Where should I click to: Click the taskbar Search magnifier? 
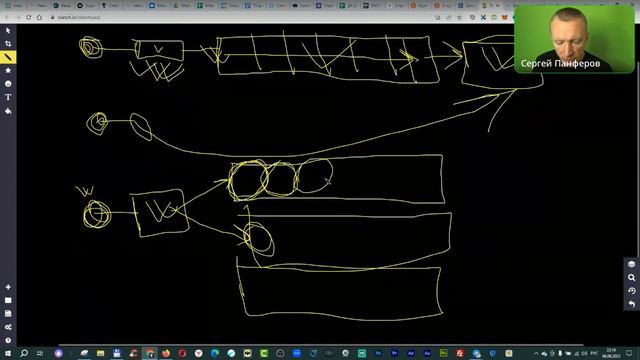tap(24, 353)
